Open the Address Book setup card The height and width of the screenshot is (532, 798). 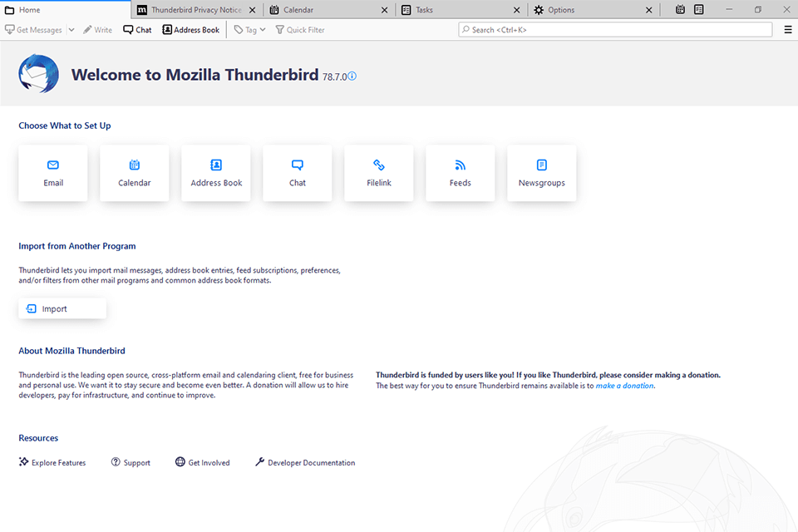(216, 173)
